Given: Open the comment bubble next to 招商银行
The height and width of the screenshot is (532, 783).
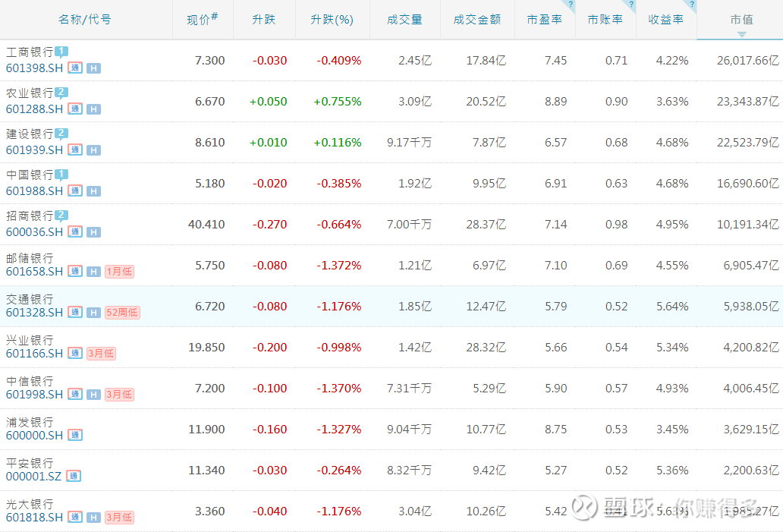Looking at the screenshot, I should point(61,216).
